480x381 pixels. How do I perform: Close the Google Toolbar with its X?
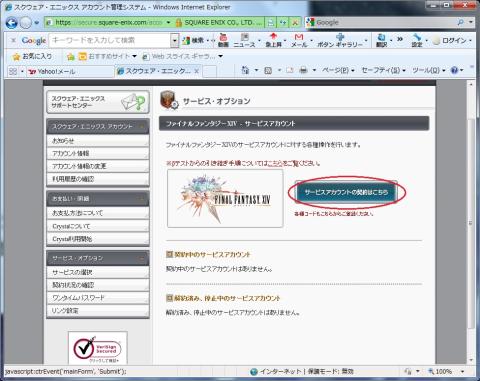(x=13, y=40)
